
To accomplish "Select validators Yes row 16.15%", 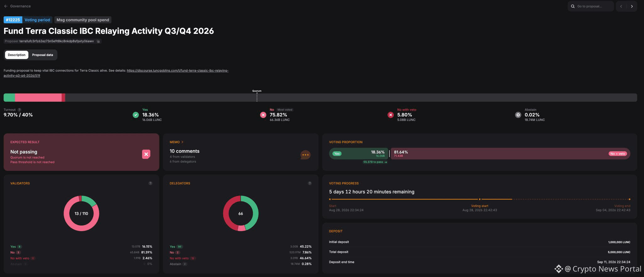I will coord(81,247).
